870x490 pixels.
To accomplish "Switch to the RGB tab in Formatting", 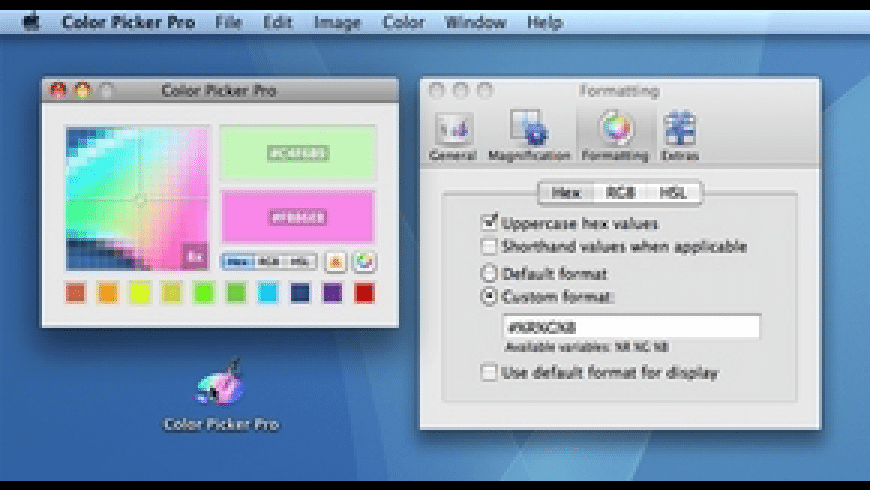I will [x=620, y=193].
